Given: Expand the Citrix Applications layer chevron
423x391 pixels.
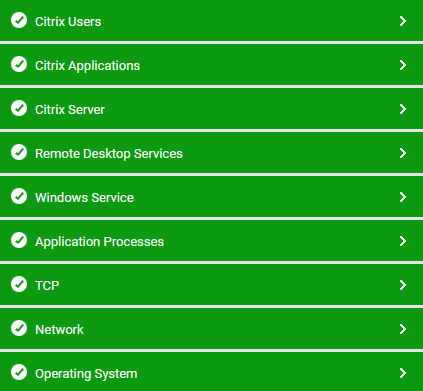Looking at the screenshot, I should [403, 65].
